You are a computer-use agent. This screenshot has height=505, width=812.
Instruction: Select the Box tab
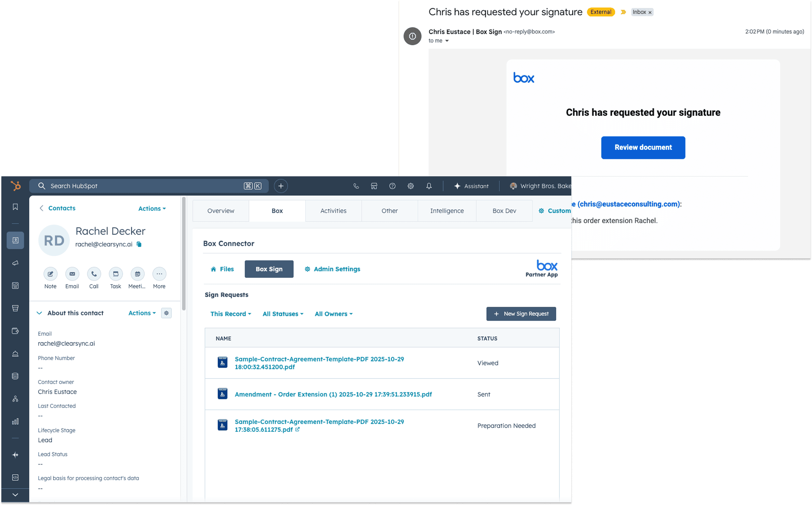pos(277,210)
